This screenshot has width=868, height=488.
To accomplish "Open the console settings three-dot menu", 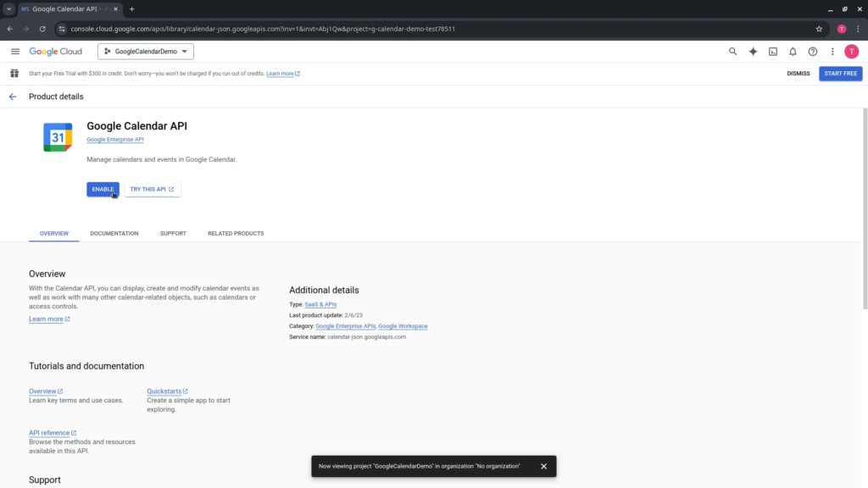I will pos(832,52).
